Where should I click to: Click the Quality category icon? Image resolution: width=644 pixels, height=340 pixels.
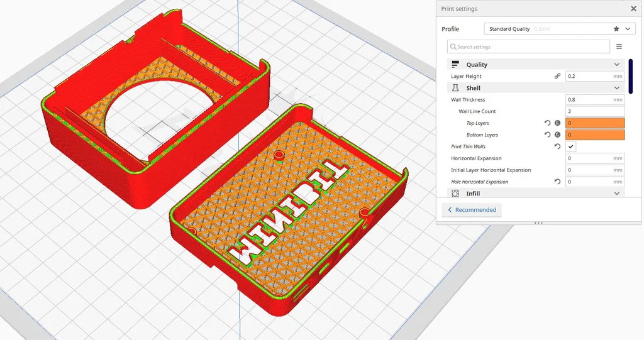[x=455, y=65]
